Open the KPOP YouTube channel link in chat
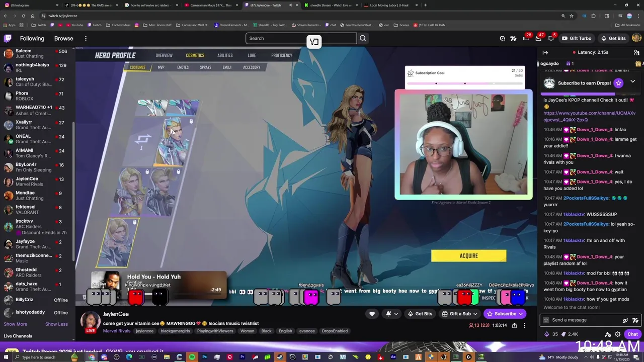Image resolution: width=644 pixels, height=362 pixels. (x=589, y=117)
